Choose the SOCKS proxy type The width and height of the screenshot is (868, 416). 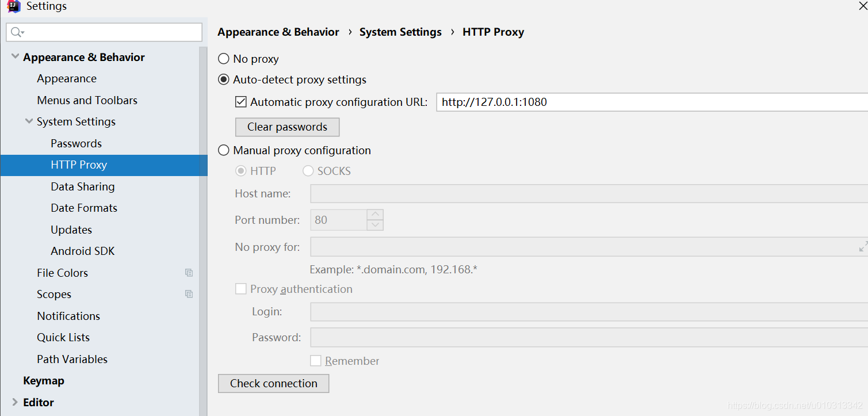(x=308, y=170)
